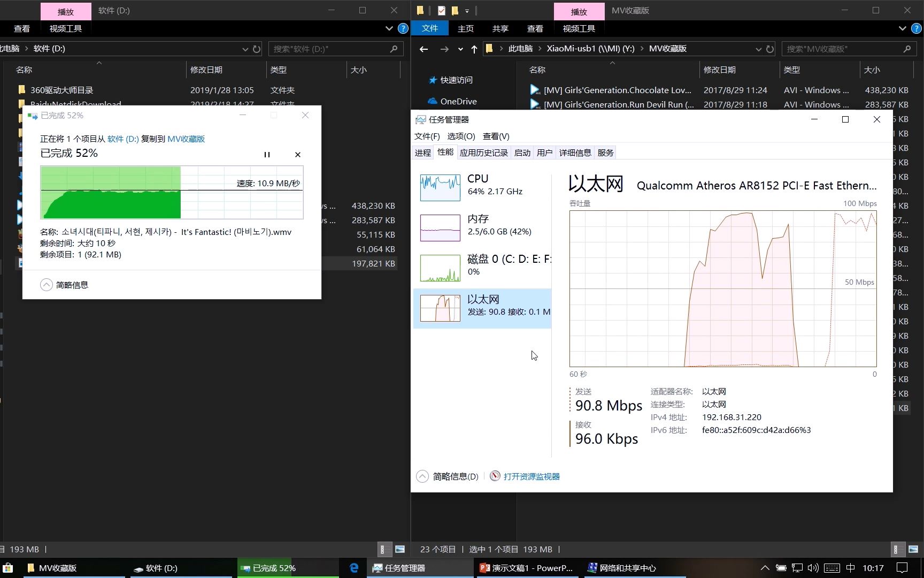The height and width of the screenshot is (578, 924).
Task: Go forward in MV收藏版 explorer
Action: coord(444,49)
